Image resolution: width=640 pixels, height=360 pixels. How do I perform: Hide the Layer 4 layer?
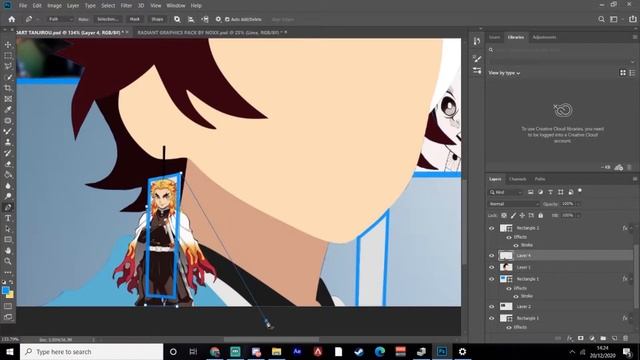pyautogui.click(x=491, y=256)
